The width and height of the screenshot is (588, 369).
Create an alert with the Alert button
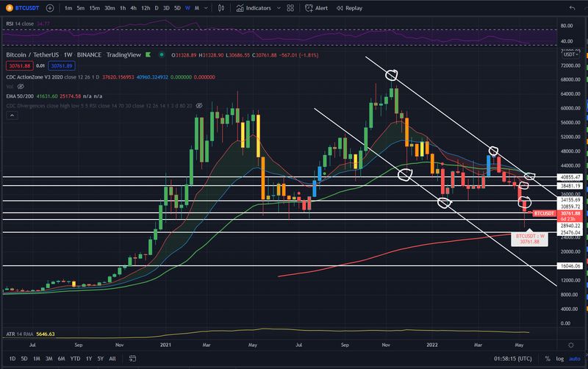point(317,8)
